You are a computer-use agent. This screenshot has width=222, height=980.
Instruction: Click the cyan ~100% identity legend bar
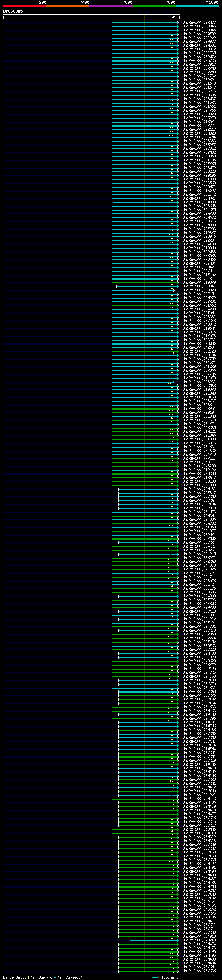coord(197,6)
